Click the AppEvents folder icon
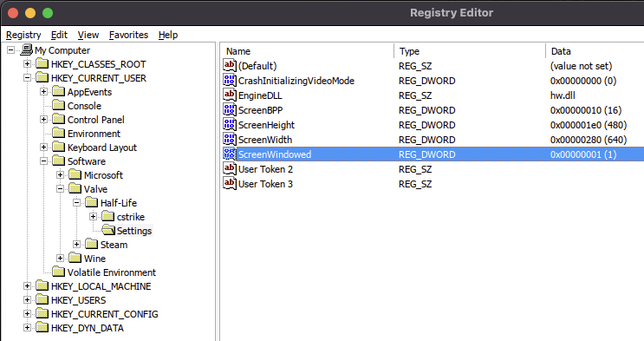This screenshot has width=644, height=341. pyautogui.click(x=59, y=92)
